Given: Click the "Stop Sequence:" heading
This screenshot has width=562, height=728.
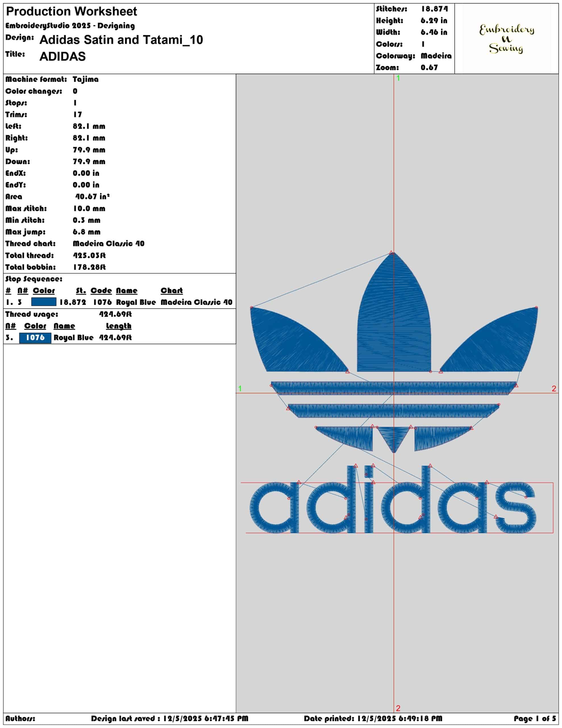Looking at the screenshot, I should [34, 279].
